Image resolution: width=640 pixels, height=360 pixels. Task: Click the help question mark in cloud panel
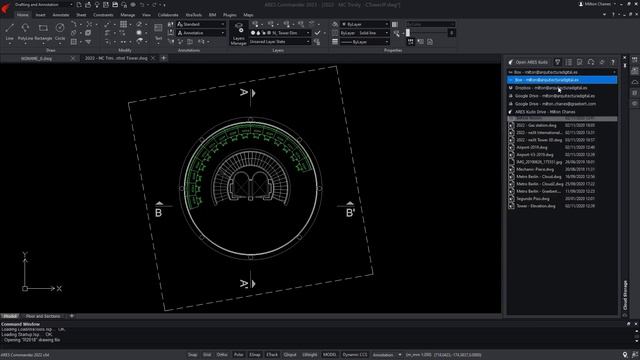pyautogui.click(x=613, y=62)
